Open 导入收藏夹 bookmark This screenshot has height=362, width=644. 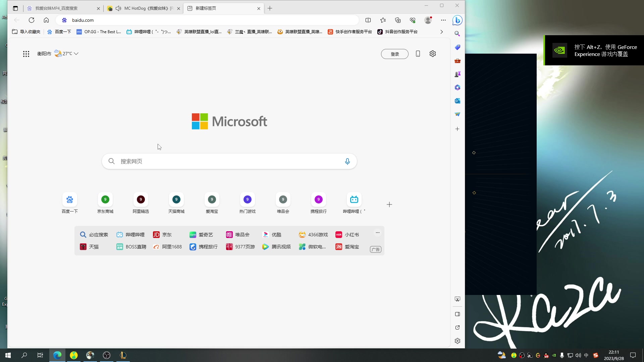[x=26, y=32]
